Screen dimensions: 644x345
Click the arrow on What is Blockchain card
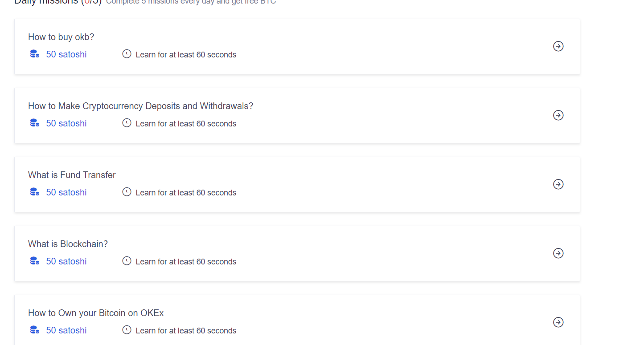[558, 253]
